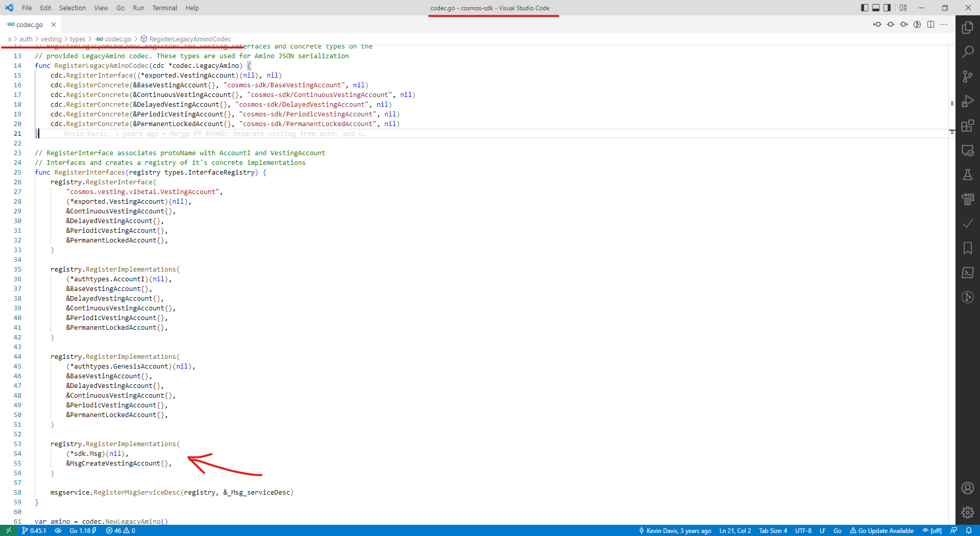
Task: Open the Customize Layout dropdown
Action: tap(903, 8)
